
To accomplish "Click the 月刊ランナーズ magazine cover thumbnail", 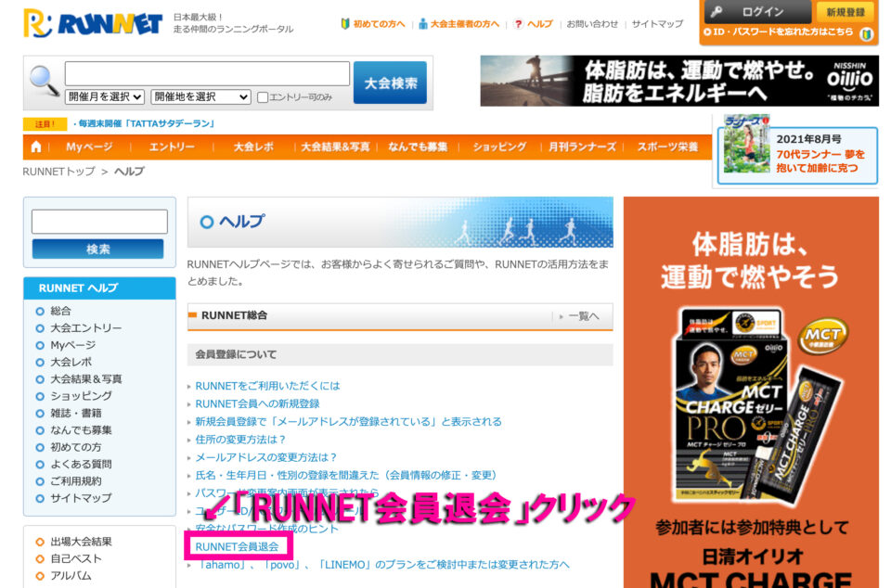I will (746, 145).
